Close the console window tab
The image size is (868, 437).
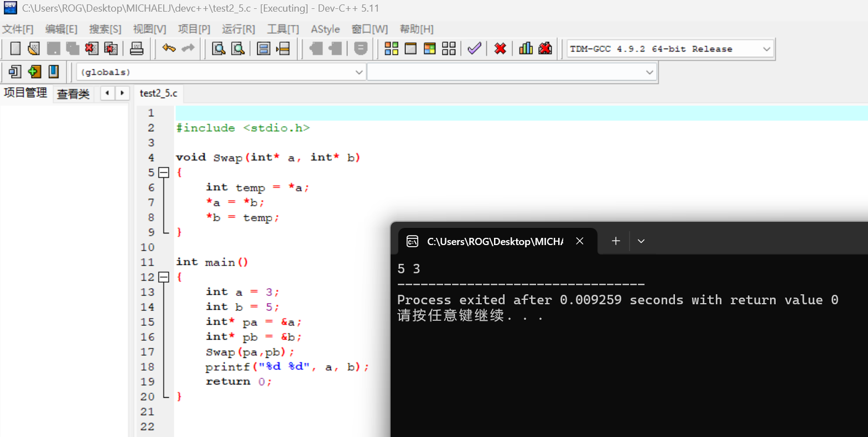click(580, 241)
